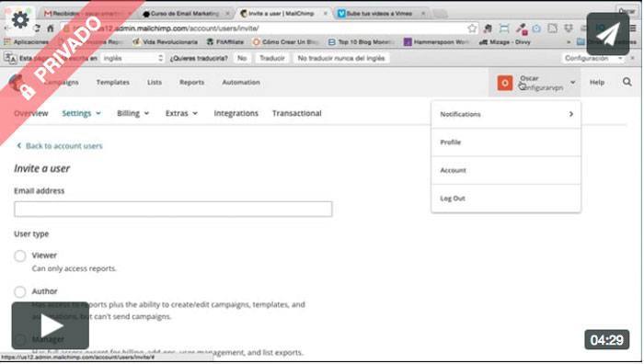Show more bookmarks overflow chevron
The height and width of the screenshot is (364, 644).
(569, 42)
